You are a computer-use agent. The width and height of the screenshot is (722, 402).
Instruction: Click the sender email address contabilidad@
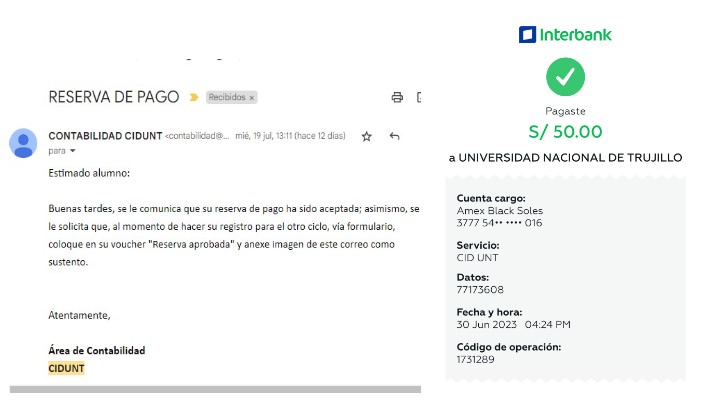coord(197,136)
